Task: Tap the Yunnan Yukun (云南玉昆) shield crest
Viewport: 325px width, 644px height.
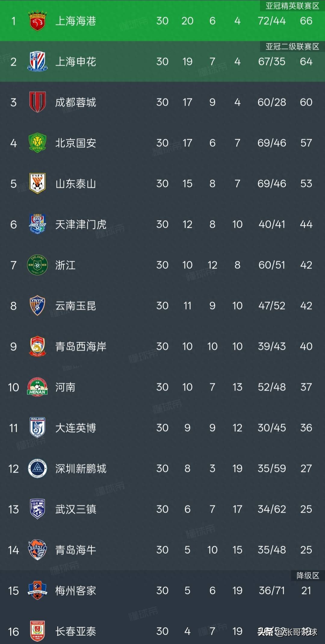Action: pyautogui.click(x=37, y=305)
